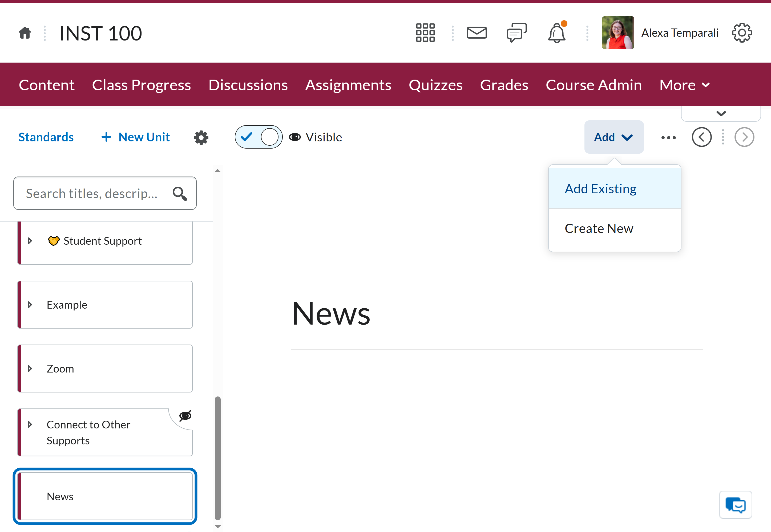771x532 pixels.
Task: Open the admin tools gear icon
Action: point(742,33)
